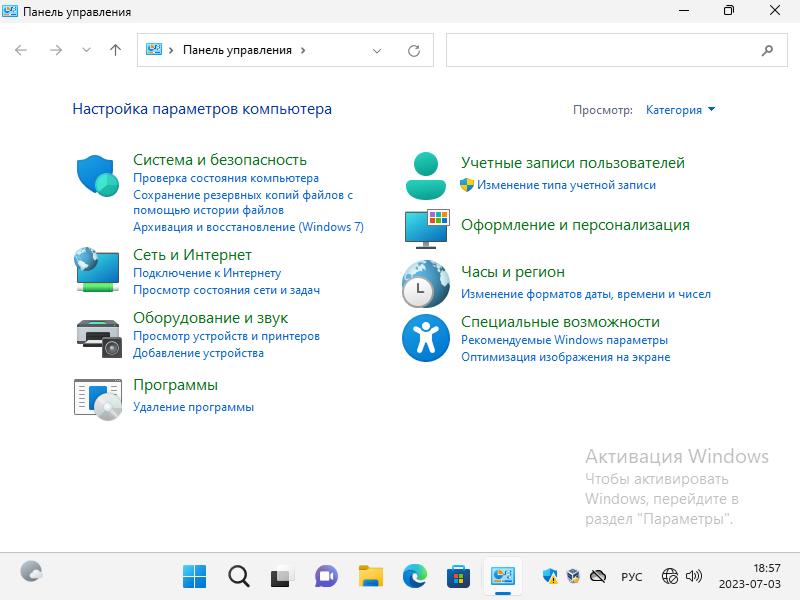800x600 pixels.
Task: Open the Clock and Region globe icon
Action: click(426, 284)
